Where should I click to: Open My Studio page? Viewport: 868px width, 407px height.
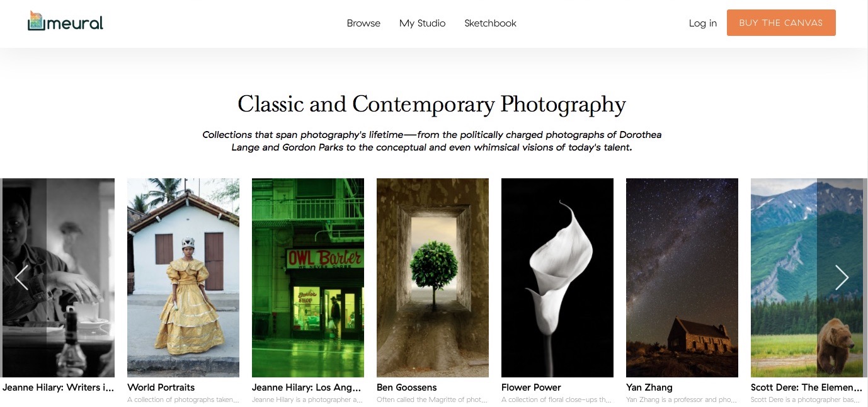[x=422, y=23]
